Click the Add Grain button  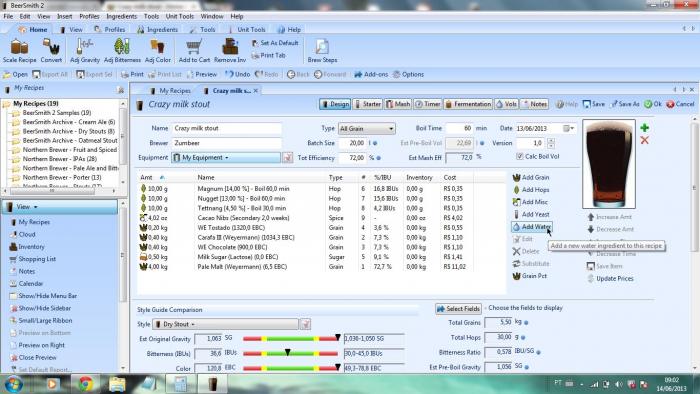(531, 177)
